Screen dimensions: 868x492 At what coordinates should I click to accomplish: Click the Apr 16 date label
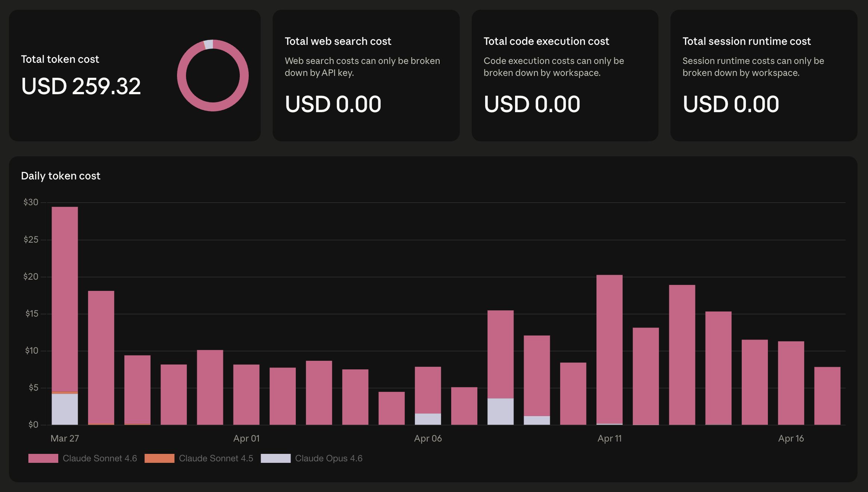[791, 438]
